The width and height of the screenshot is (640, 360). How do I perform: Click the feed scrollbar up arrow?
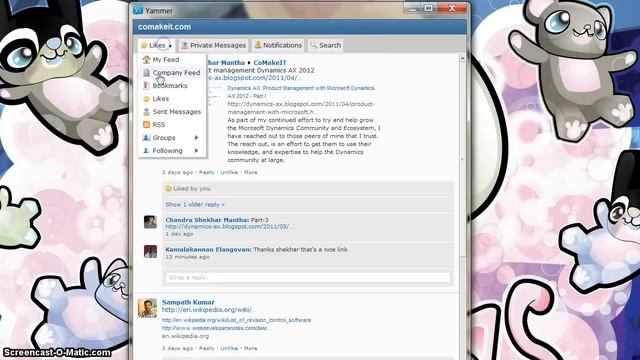point(462,58)
